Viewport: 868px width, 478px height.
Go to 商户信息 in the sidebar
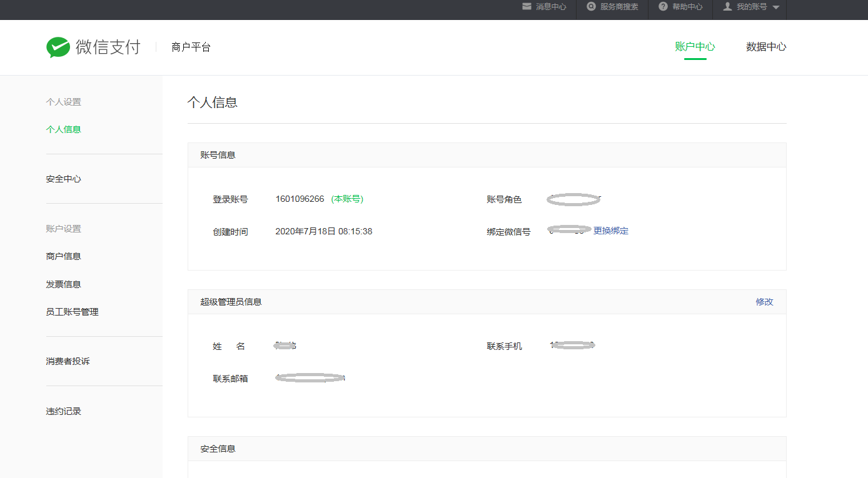click(x=64, y=256)
